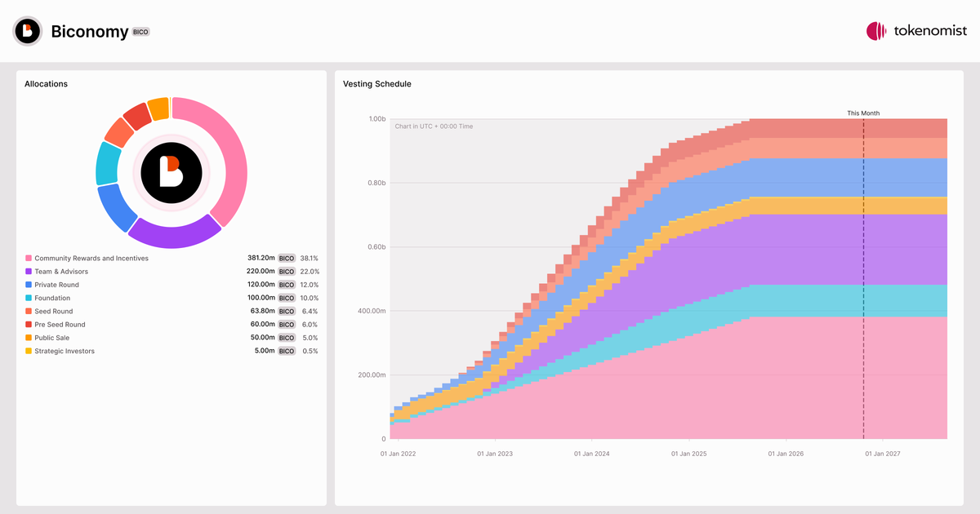This screenshot has height=514, width=980.
Task: Select the Pre Seed Round legend swatch
Action: (29, 325)
